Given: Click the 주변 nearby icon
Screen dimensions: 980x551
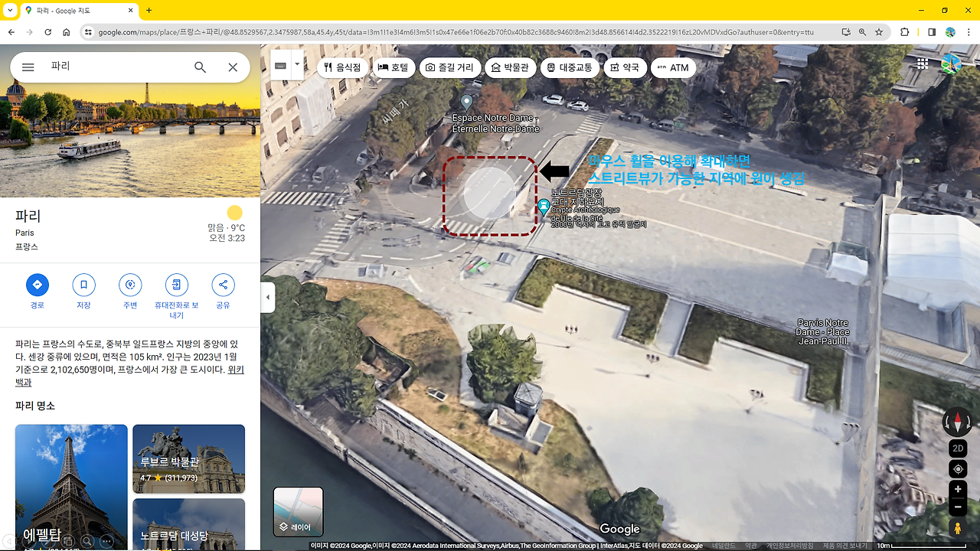Looking at the screenshot, I should [130, 285].
